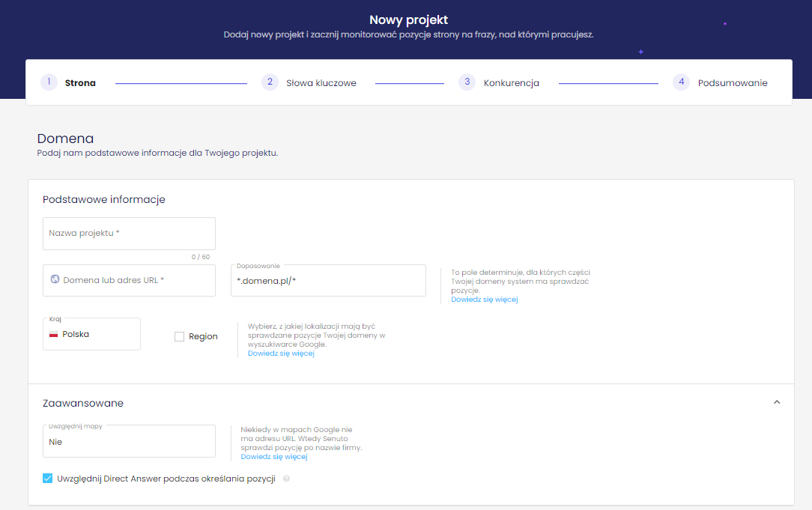The height and width of the screenshot is (510, 812).
Task: Click the Polish flag icon
Action: click(x=53, y=334)
